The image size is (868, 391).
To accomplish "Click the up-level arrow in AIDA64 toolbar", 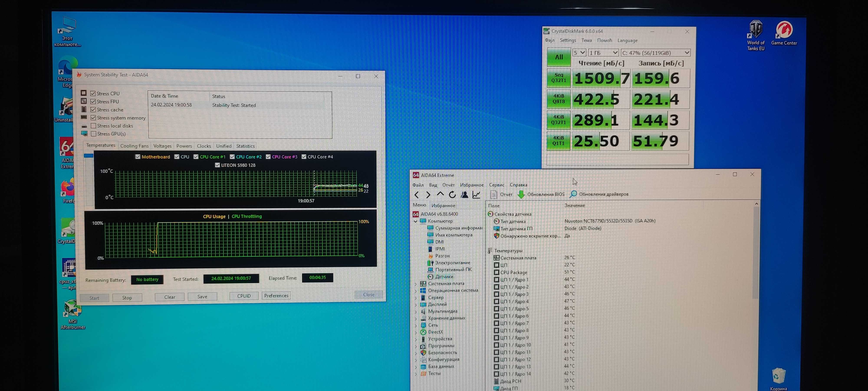I will pyautogui.click(x=440, y=194).
